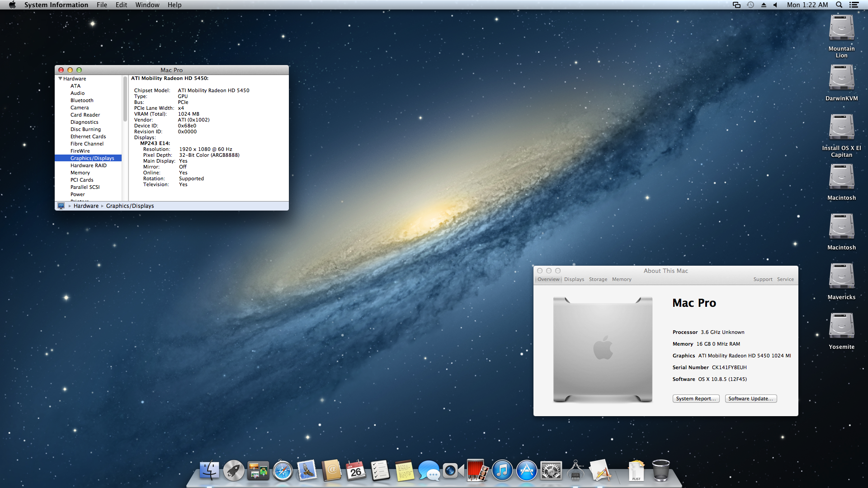Open the File menu

pos(102,5)
